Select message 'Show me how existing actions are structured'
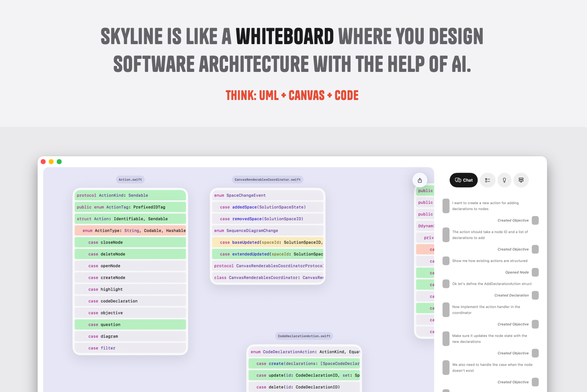The image size is (587, 392). (490, 261)
